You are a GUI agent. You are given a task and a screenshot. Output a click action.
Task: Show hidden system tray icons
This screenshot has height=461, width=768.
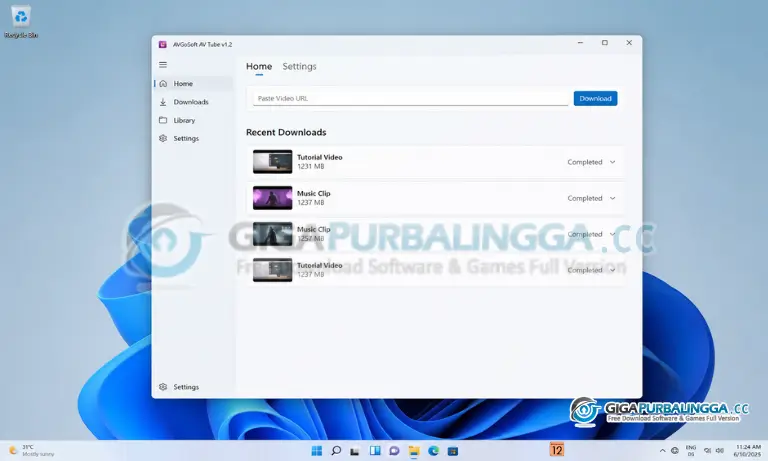coord(662,451)
